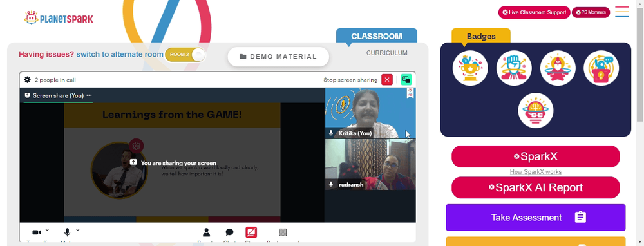Open How SparkX works link
Screen dimensions: 644x246
[x=536, y=172]
